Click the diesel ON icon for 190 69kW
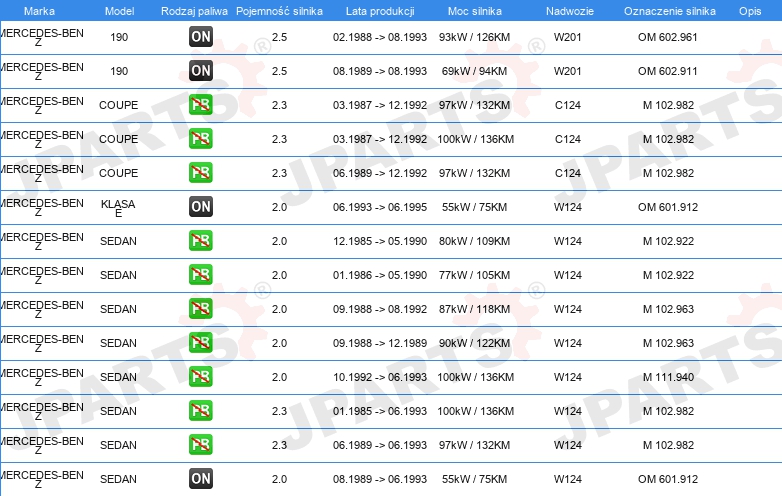Screen dimensions: 782x496 point(200,70)
